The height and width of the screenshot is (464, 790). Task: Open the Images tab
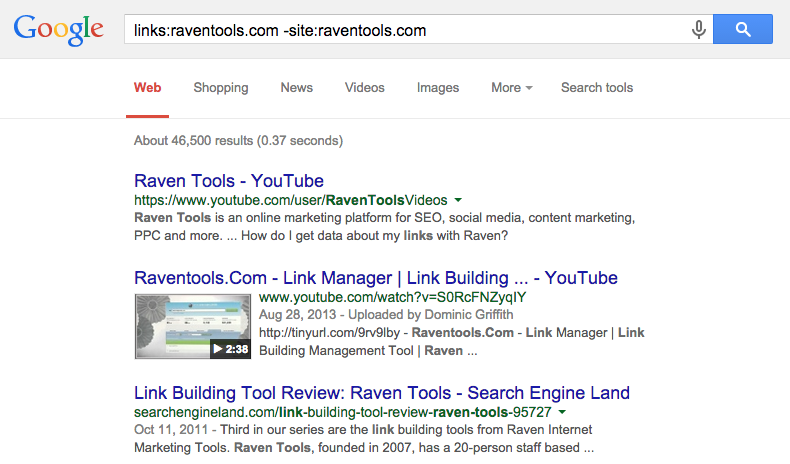pos(438,88)
